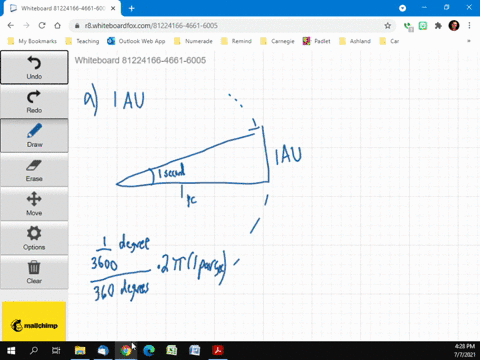Select the Draw pencil tool

pos(34,135)
